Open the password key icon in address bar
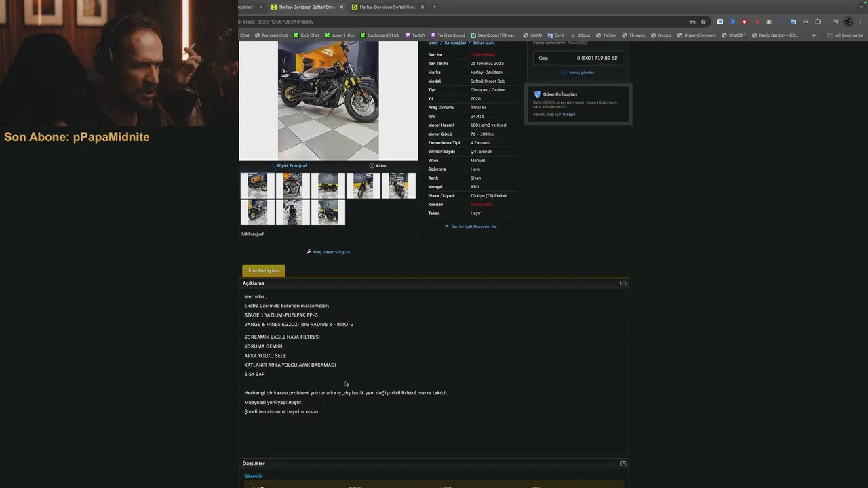This screenshot has height=488, width=868. point(692,22)
